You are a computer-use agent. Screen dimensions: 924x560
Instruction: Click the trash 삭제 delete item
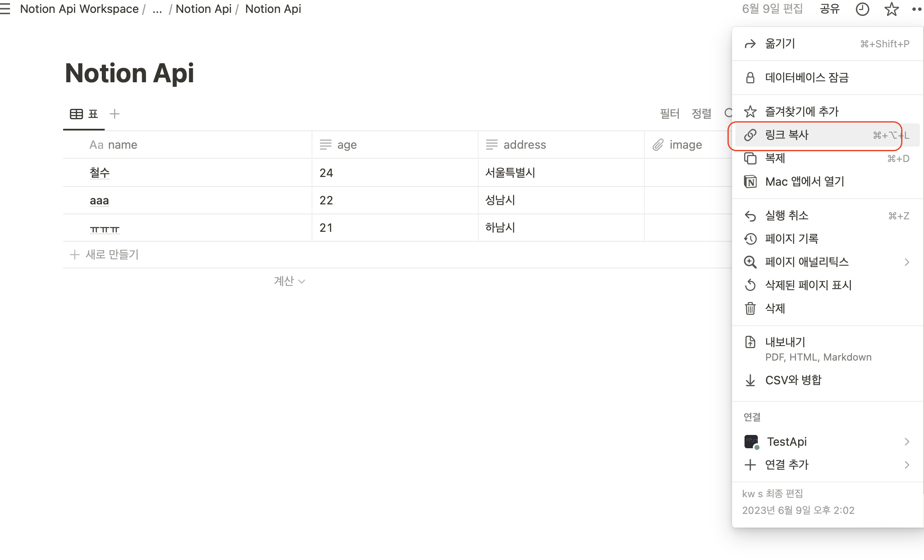point(775,308)
